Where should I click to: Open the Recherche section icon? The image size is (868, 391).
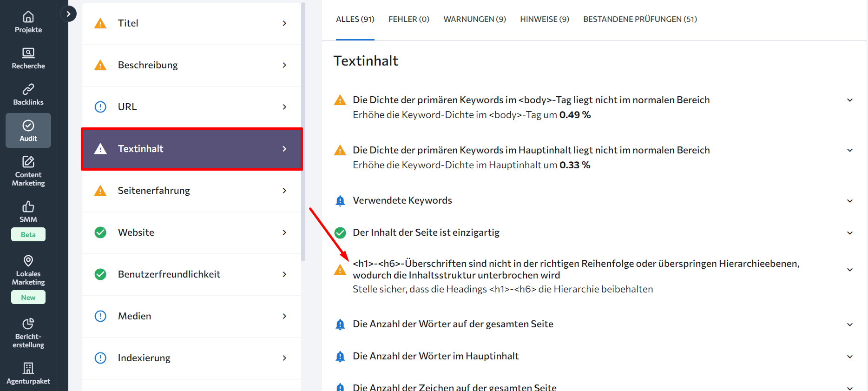tap(28, 53)
